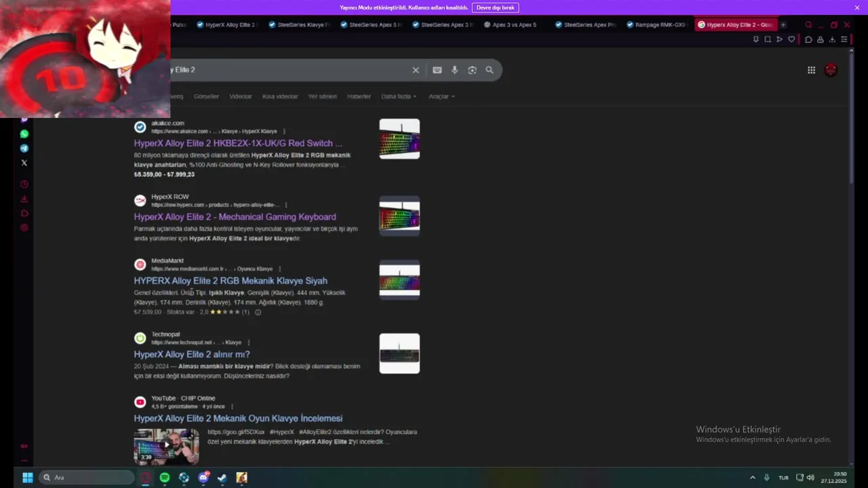Image resolution: width=868 pixels, height=488 pixels.
Task: Click the Google search input field
Action: 288,70
